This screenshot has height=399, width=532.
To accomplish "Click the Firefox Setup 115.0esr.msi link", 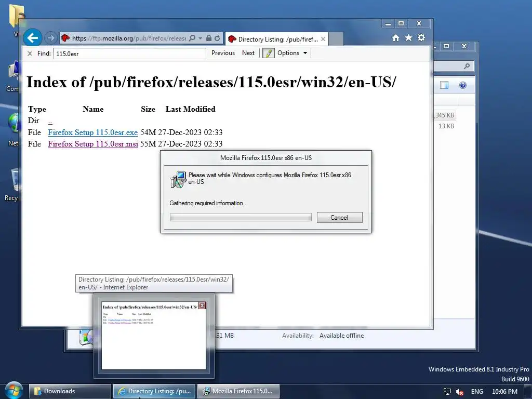I will (93, 144).
